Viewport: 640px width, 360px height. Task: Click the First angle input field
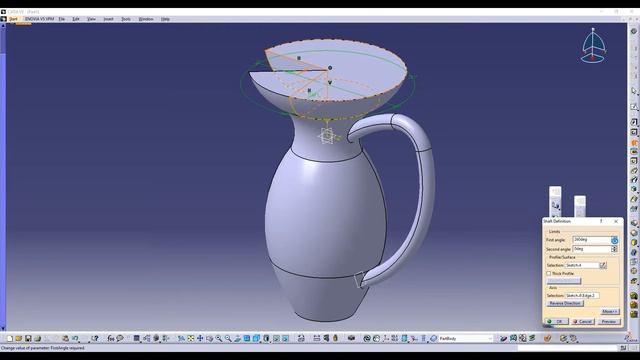coord(591,240)
